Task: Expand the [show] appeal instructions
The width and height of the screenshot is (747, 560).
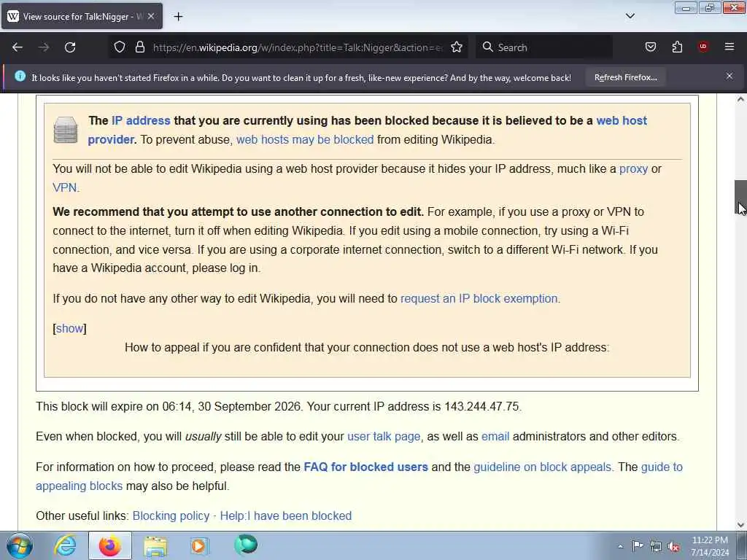Action: coord(69,329)
